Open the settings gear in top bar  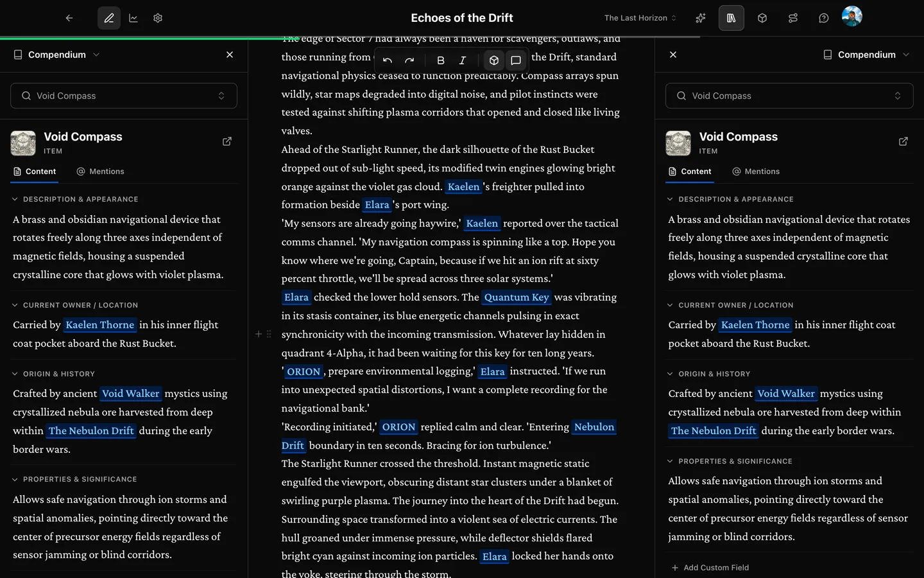pos(158,18)
